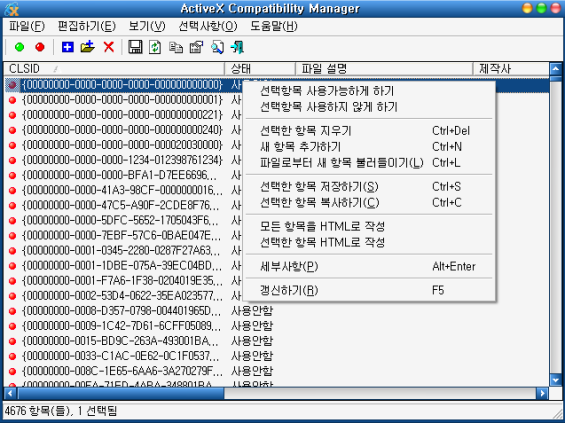This screenshot has height=423, width=565.
Task: Choose 파일로부터 새 항목 불러들이기(L)
Action: point(369,163)
